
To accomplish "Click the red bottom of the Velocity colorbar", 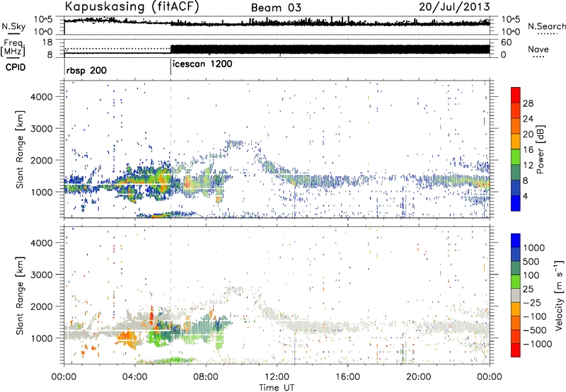I will tap(516, 350).
